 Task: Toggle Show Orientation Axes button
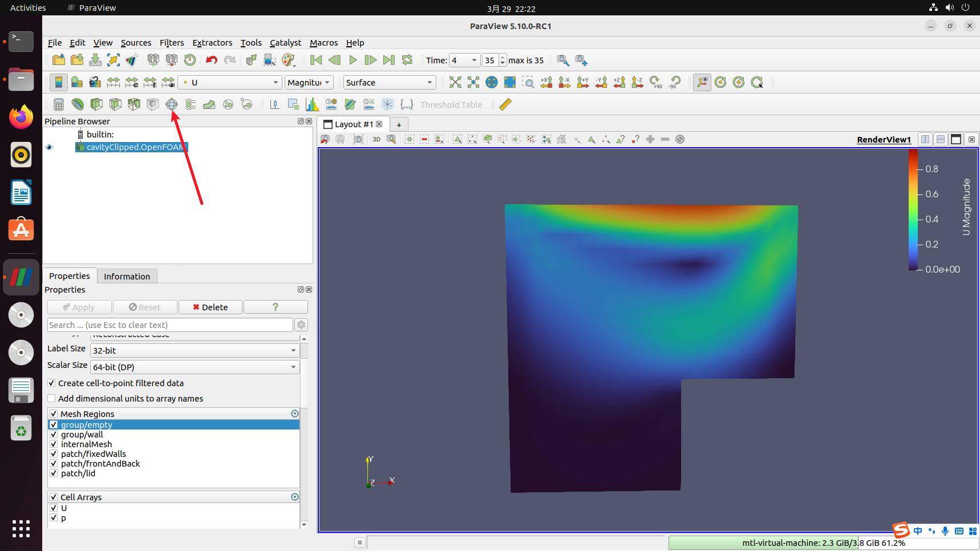(x=702, y=82)
